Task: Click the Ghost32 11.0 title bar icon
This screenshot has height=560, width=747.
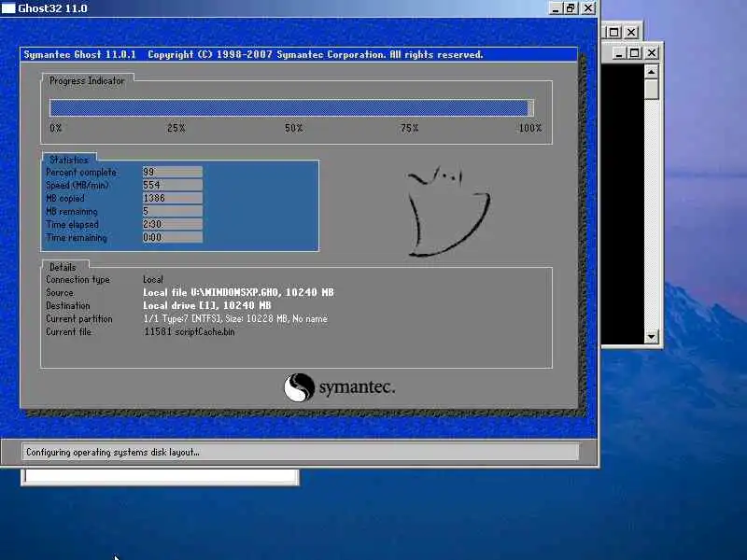Action: point(8,8)
